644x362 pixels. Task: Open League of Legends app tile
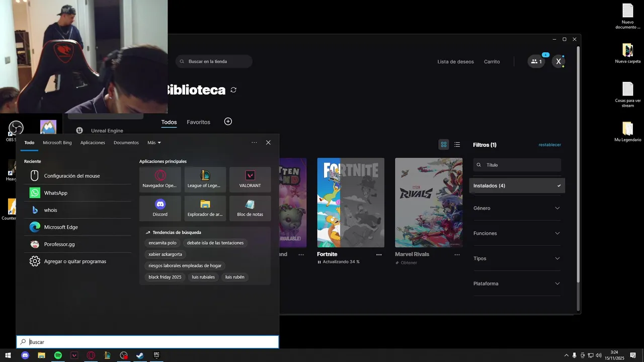pyautogui.click(x=205, y=179)
